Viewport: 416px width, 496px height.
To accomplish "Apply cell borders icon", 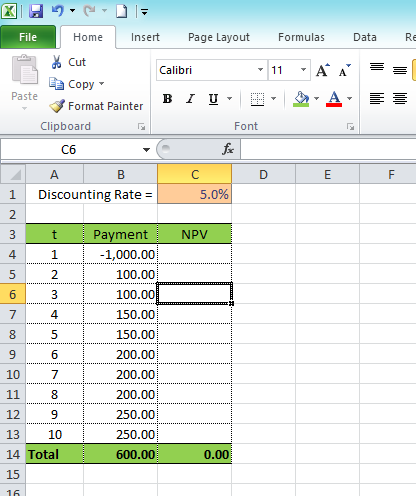I will tap(257, 99).
